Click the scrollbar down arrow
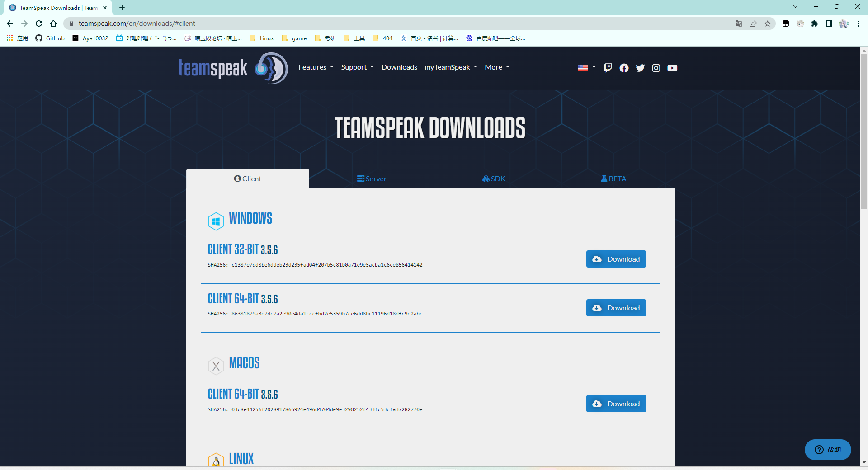 tap(864, 462)
